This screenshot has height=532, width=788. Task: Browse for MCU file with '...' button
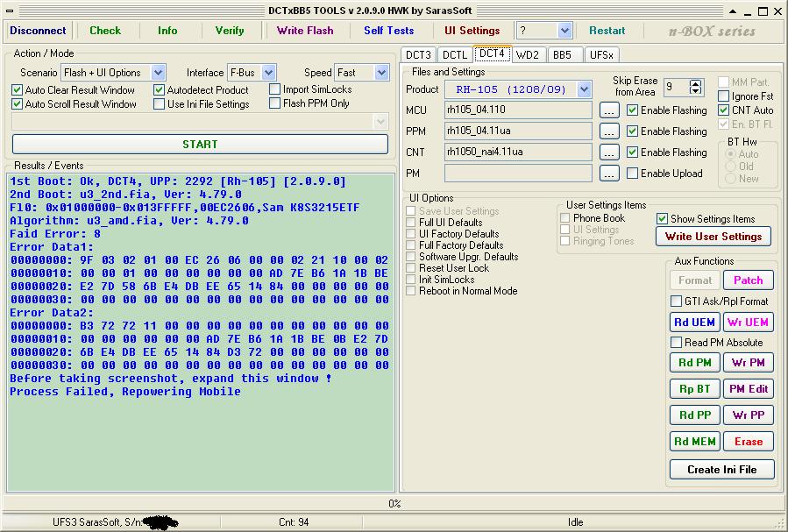[609, 110]
